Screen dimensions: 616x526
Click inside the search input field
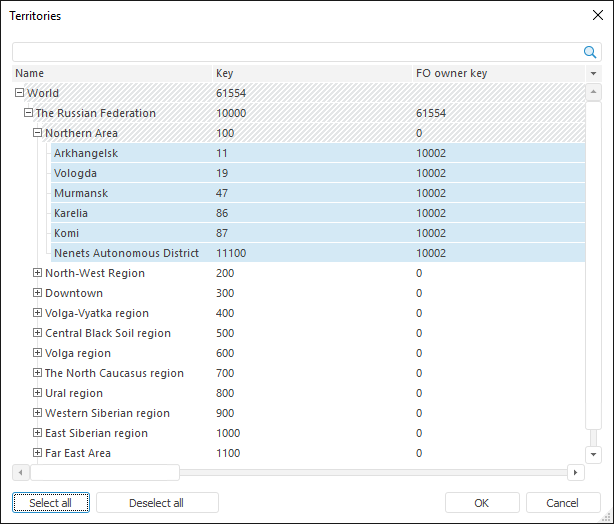[x=295, y=52]
